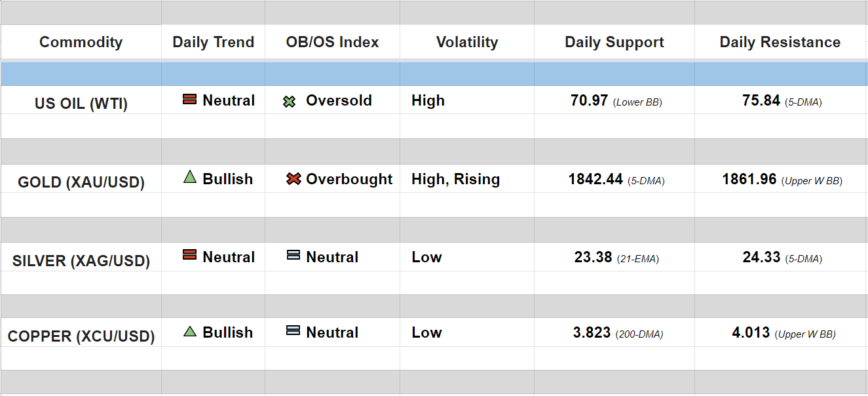Click the SILVER support value 23.38

(593, 258)
